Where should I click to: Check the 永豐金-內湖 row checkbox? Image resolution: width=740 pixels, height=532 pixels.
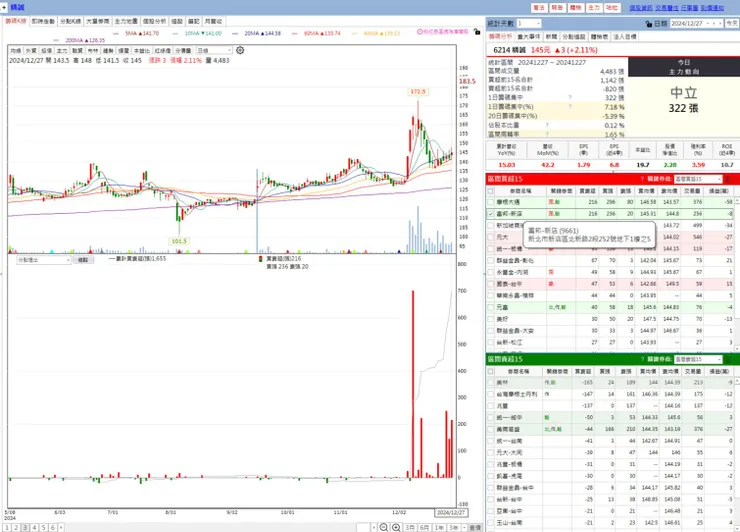[491, 272]
